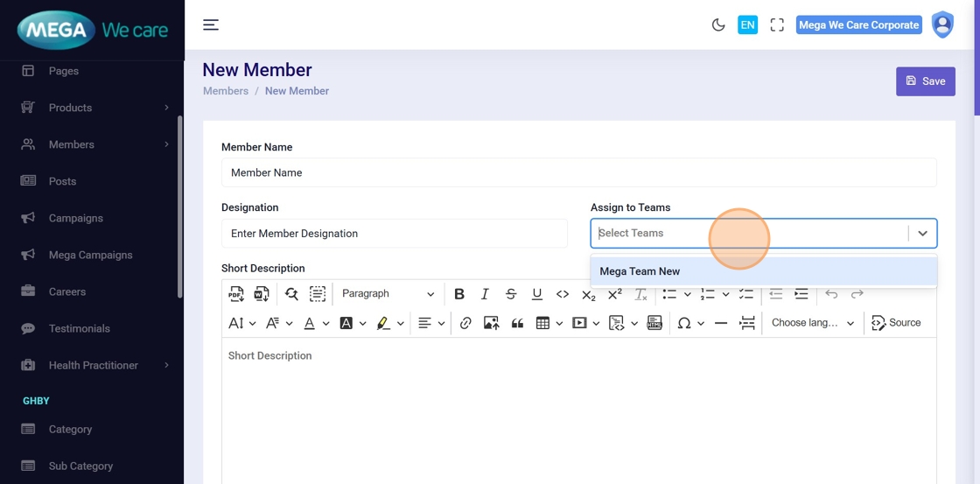Toggle the sidebar hamburger menu

pyautogui.click(x=211, y=25)
